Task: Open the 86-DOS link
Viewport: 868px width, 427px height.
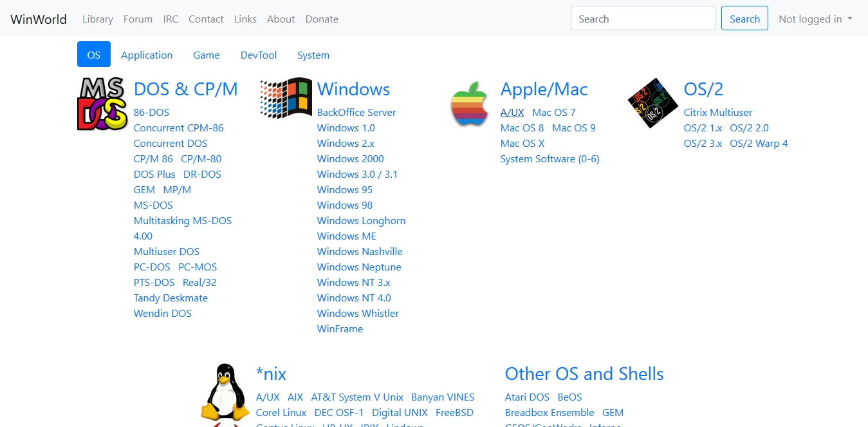Action: 151,112
